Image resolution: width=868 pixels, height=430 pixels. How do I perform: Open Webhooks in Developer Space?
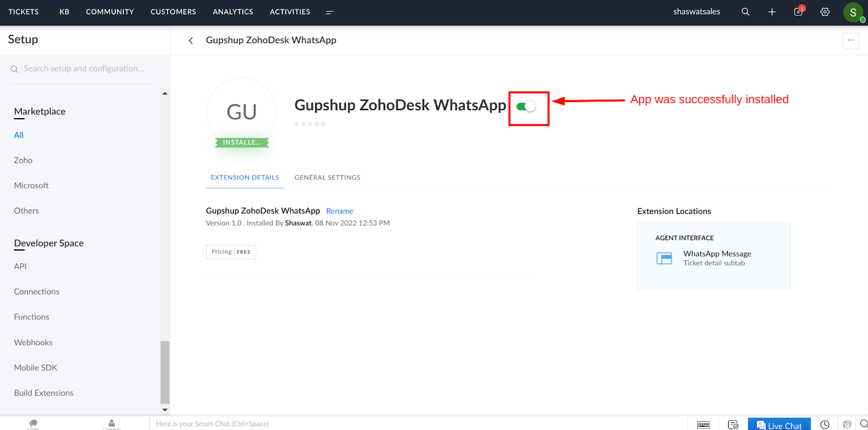coord(33,343)
